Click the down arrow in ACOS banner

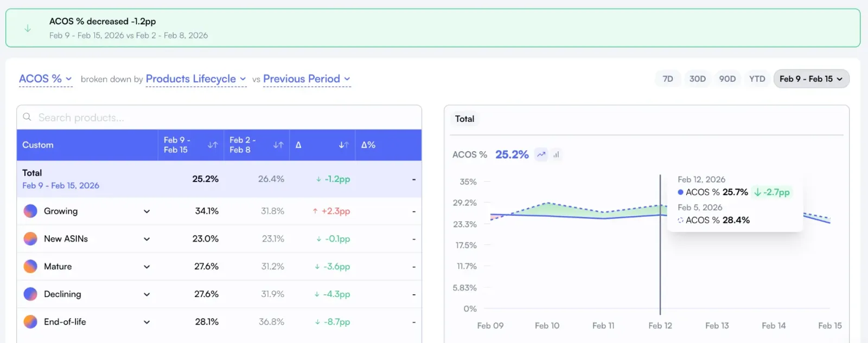coord(28,28)
